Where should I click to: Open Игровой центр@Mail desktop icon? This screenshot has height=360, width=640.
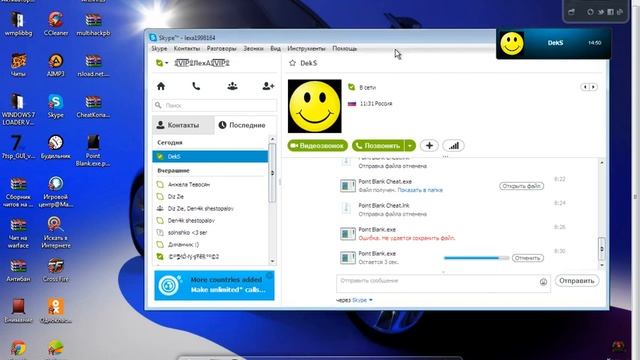56,192
